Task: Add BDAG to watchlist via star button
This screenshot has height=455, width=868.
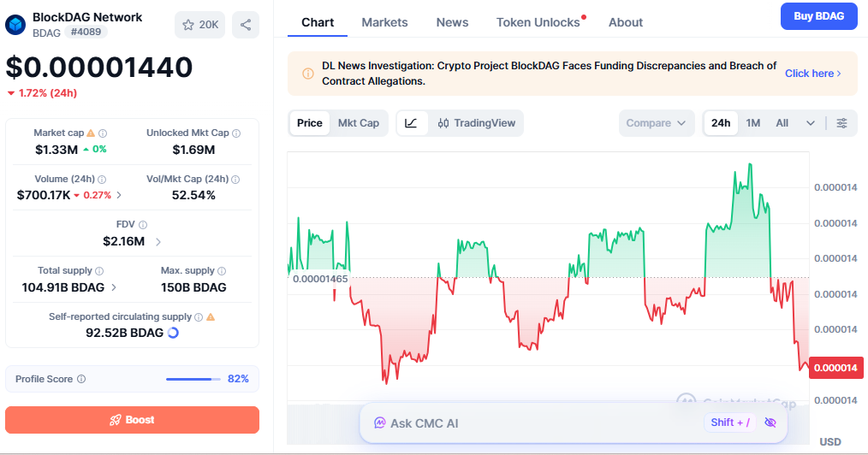Action: 199,25
